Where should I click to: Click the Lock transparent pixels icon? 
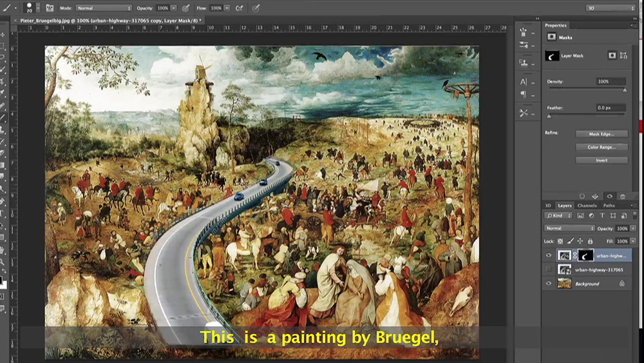(x=560, y=241)
